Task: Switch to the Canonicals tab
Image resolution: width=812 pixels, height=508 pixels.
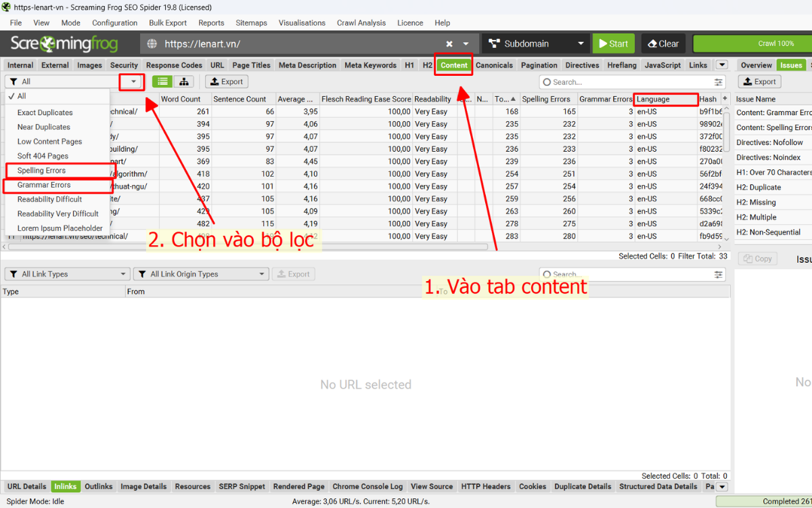Action: (494, 66)
